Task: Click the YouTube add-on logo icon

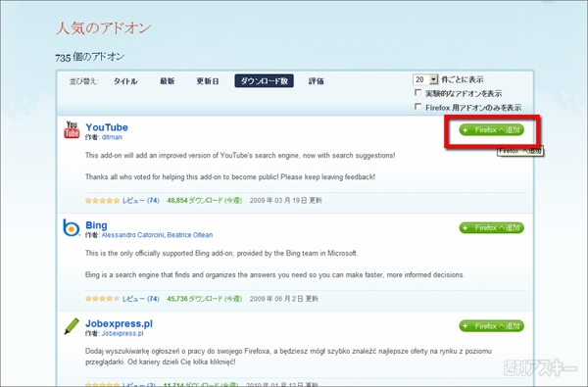Action: pyautogui.click(x=72, y=129)
